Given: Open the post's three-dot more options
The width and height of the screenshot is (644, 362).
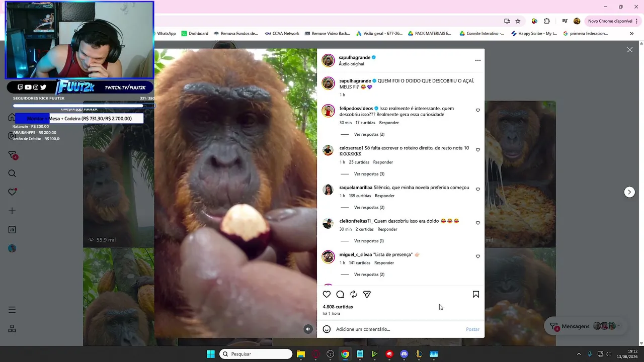Looking at the screenshot, I should (x=478, y=60).
